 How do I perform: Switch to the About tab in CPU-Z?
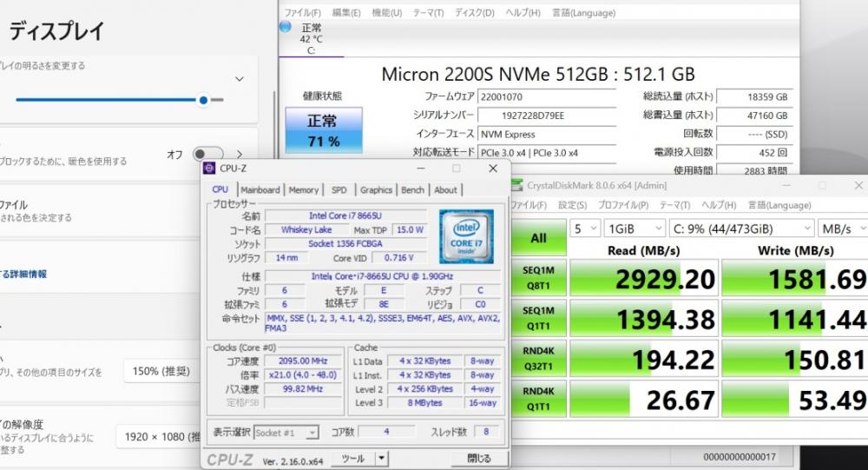pos(445,189)
